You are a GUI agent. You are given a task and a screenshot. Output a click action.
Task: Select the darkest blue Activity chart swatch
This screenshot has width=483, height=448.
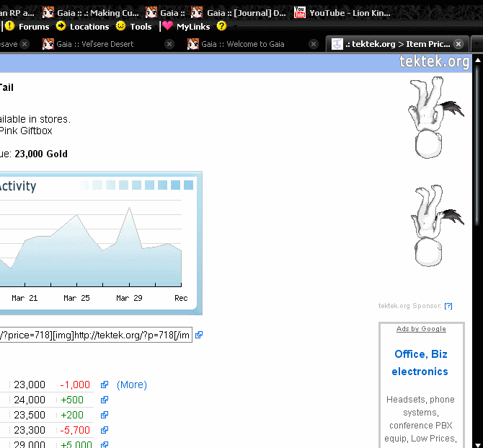tap(189, 185)
